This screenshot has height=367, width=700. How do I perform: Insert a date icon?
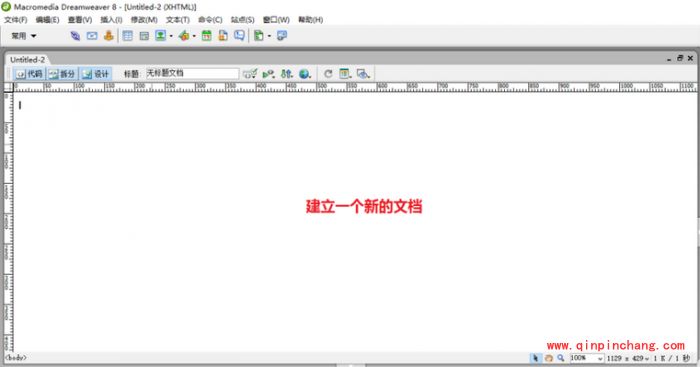[206, 36]
